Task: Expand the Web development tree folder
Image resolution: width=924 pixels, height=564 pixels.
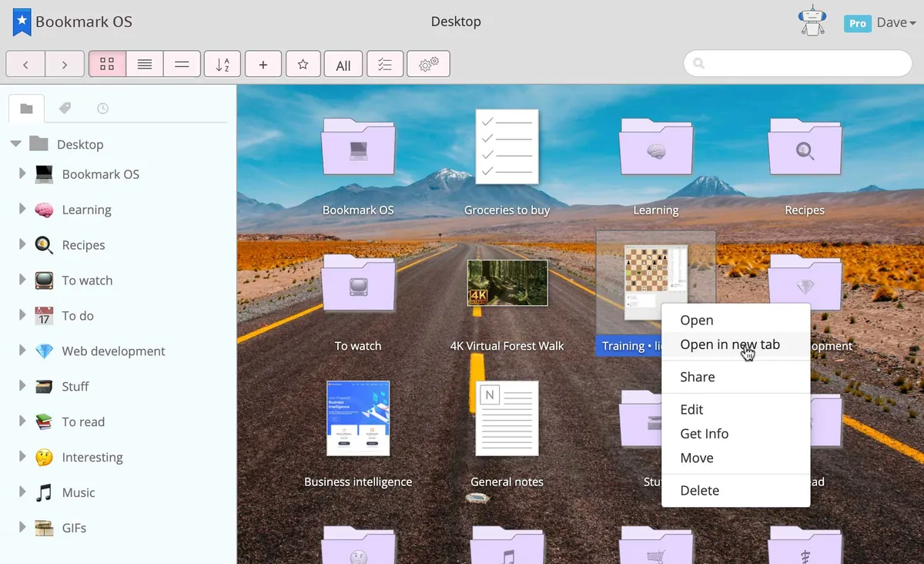Action: click(22, 351)
